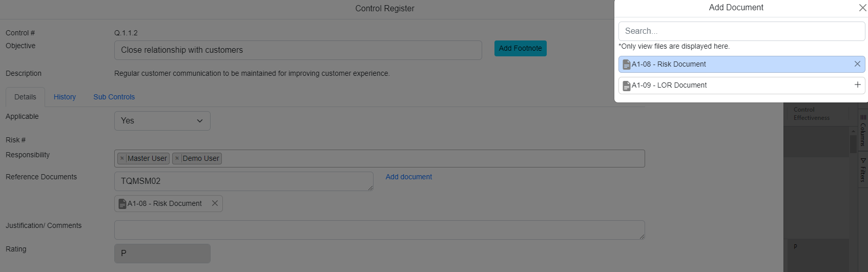Click the grid vertical scrollbar thumb
The width and height of the screenshot is (868, 272).
pos(853,143)
